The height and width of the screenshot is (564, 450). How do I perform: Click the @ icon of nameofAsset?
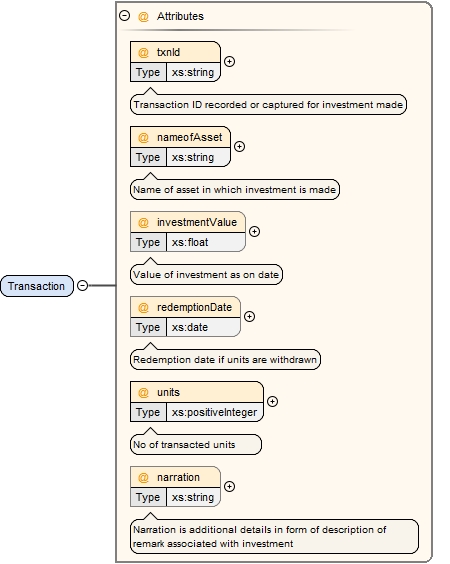(143, 137)
